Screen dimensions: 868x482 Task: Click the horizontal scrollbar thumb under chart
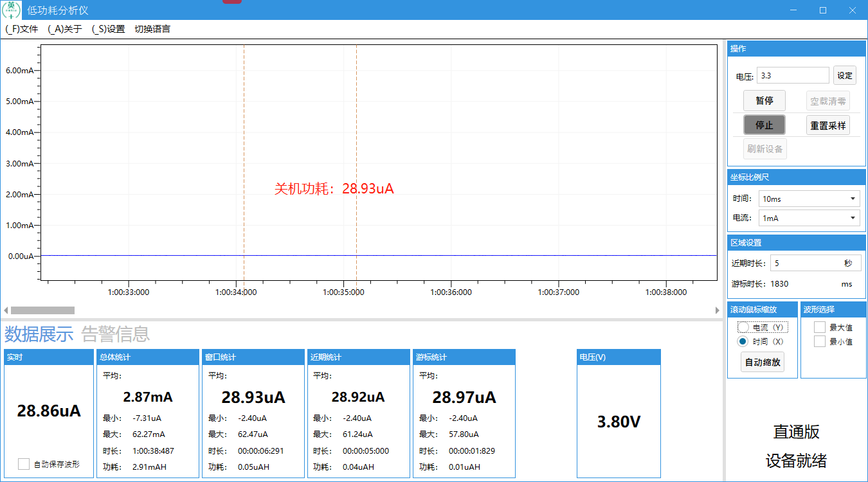click(42, 310)
